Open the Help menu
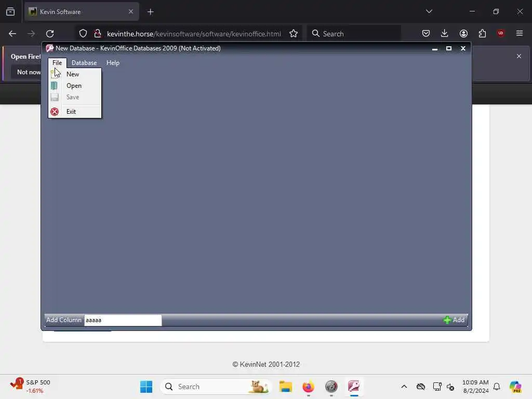532x399 pixels. tap(113, 63)
